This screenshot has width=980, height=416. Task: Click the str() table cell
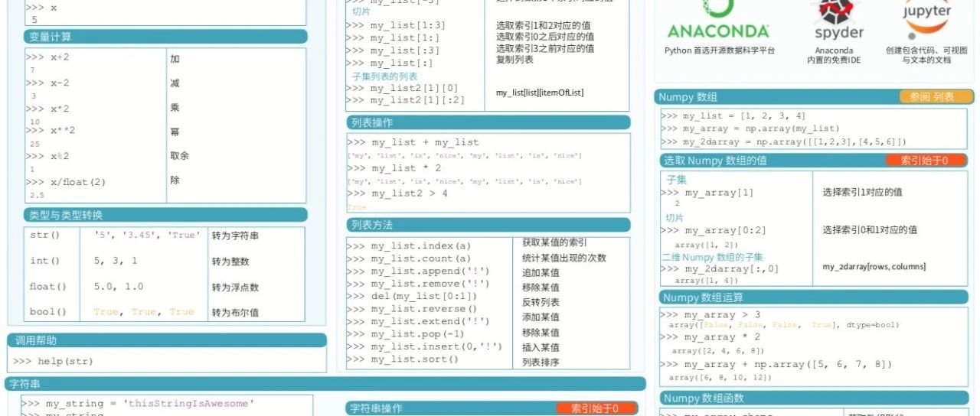click(x=44, y=236)
